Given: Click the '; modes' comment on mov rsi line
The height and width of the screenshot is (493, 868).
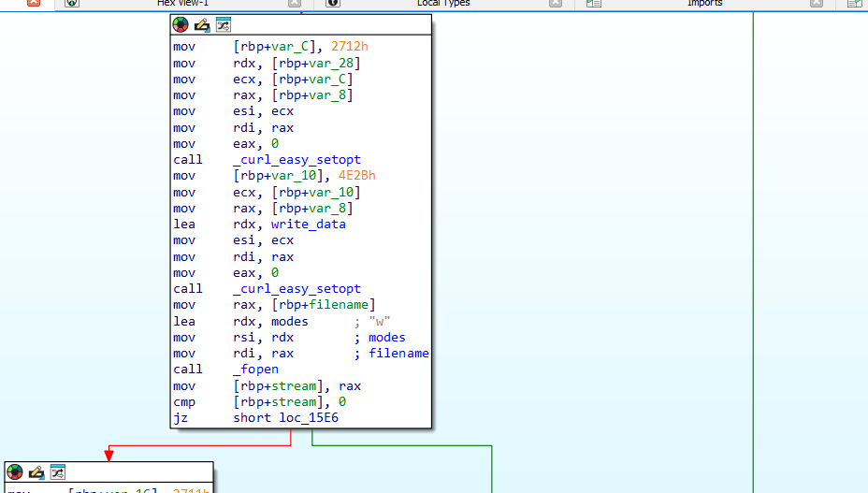Looking at the screenshot, I should 380,338.
